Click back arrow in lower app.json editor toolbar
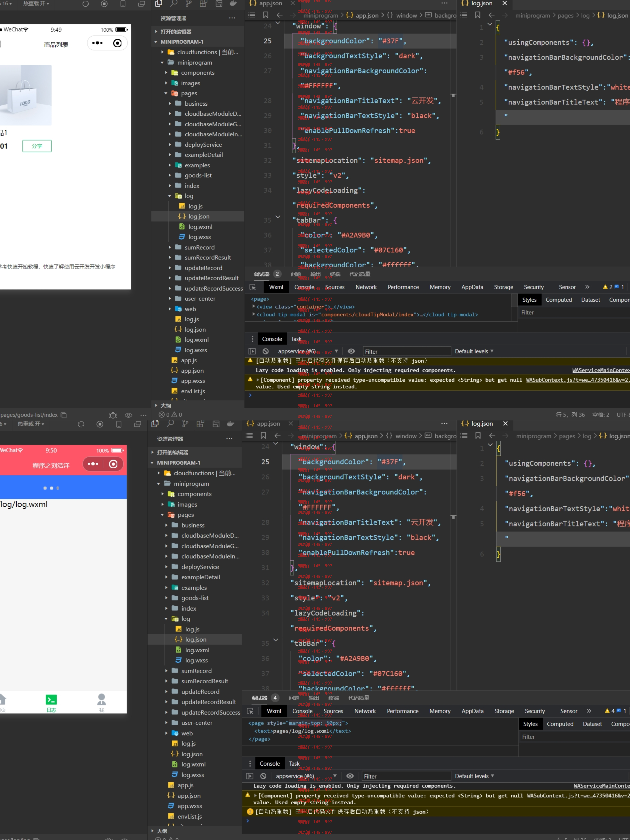 278,436
